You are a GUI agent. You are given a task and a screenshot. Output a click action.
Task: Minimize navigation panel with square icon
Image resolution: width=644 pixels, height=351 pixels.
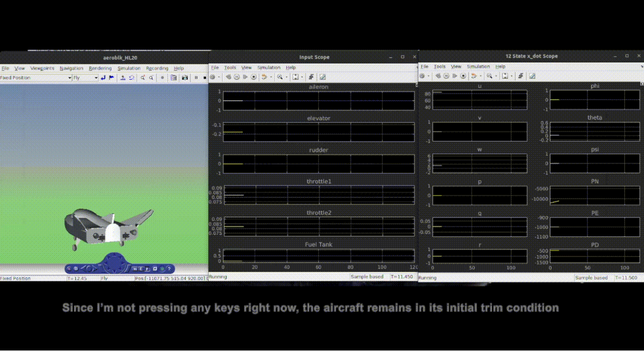tap(76, 269)
